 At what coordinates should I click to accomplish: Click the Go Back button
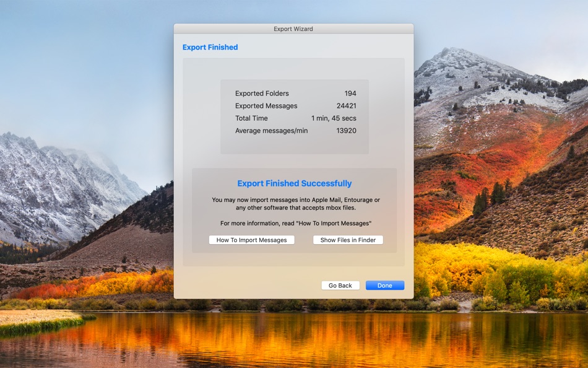(340, 286)
